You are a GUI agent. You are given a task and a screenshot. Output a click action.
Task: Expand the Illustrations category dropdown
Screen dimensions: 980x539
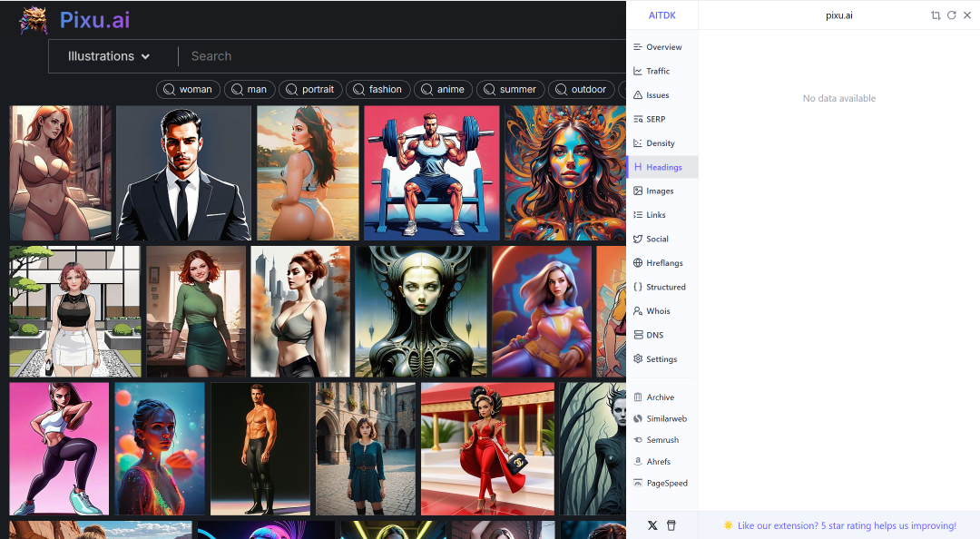coord(109,56)
